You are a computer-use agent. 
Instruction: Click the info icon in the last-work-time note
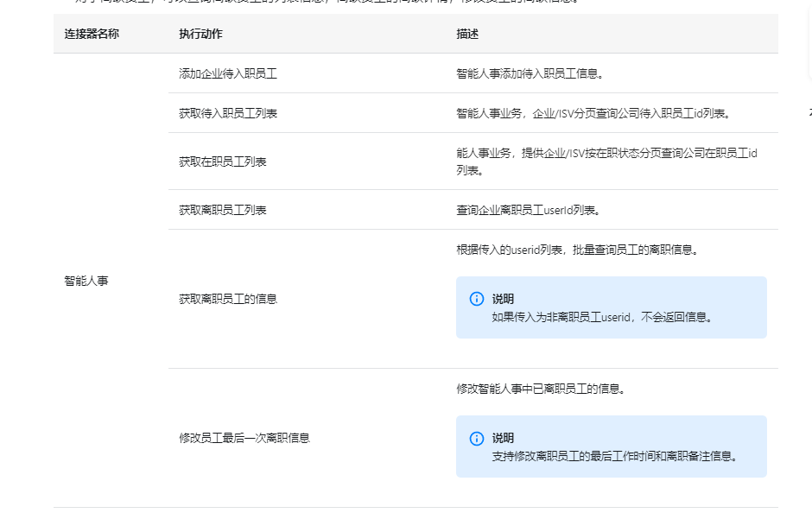coord(477,438)
